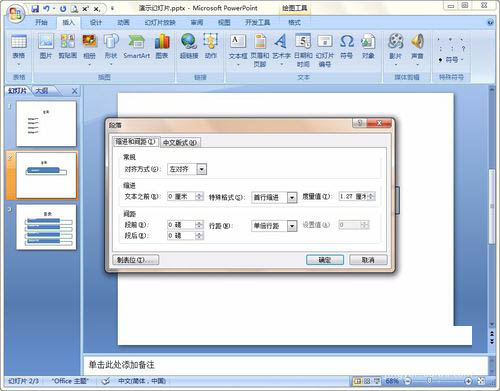
Task: Select slide 1 thumbnail
Action: 46,124
